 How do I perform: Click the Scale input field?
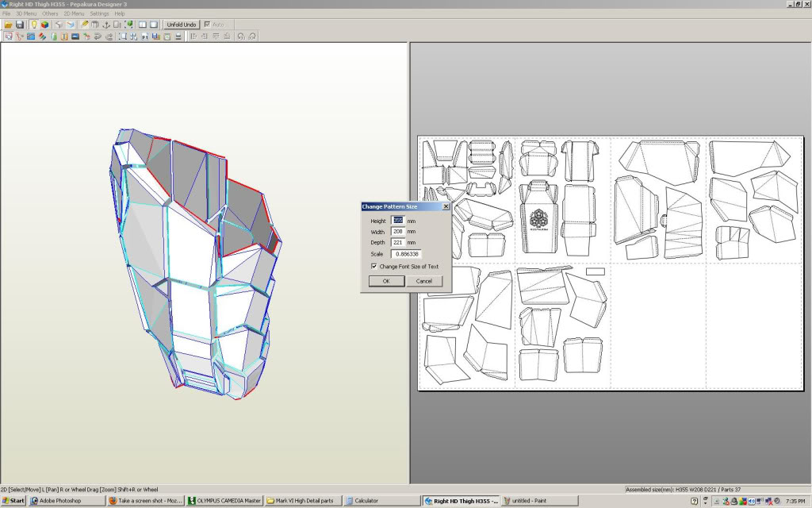(406, 254)
